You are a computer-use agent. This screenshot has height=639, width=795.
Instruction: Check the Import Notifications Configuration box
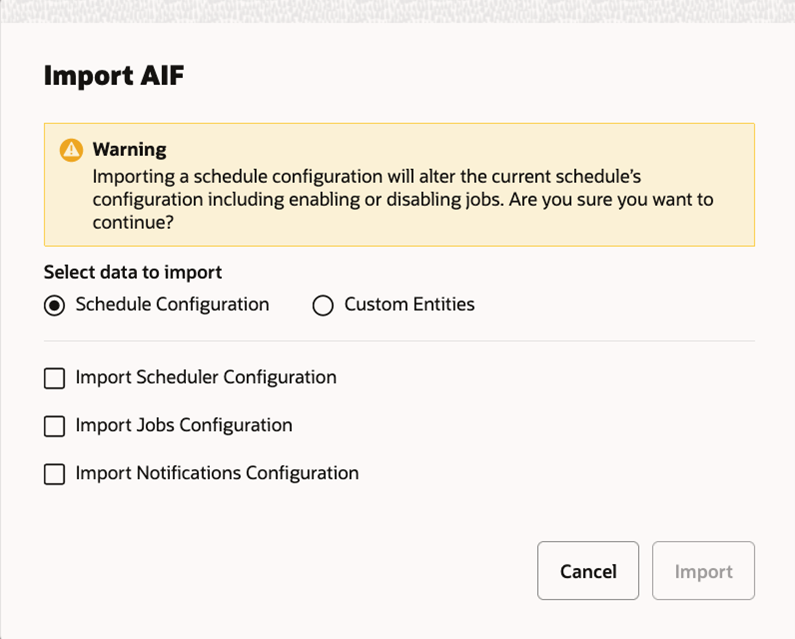[54, 474]
